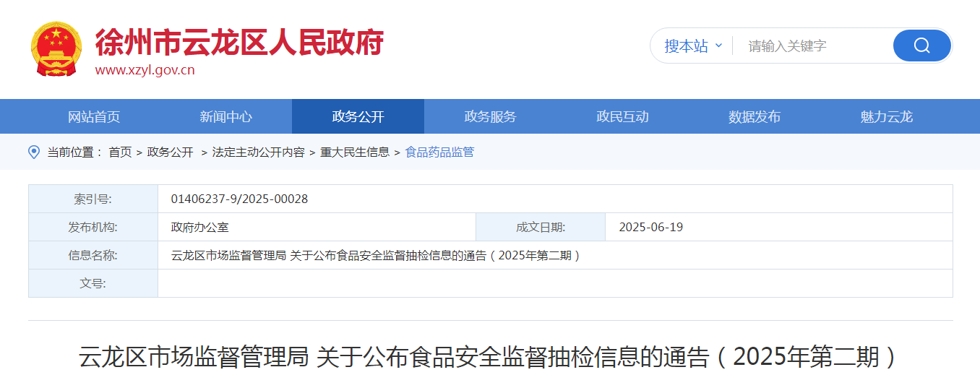Open the 网站首页 nav item
The height and width of the screenshot is (388, 980).
[x=94, y=116]
